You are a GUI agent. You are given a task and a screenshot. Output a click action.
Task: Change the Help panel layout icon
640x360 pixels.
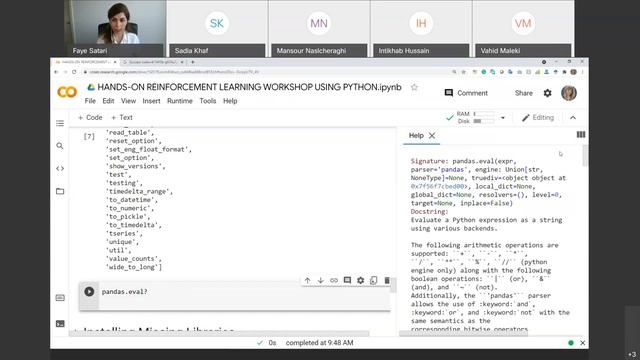(581, 135)
